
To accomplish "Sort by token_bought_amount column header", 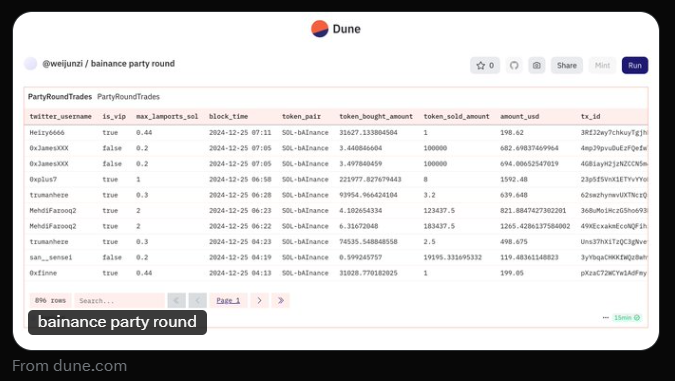I will pyautogui.click(x=376, y=117).
